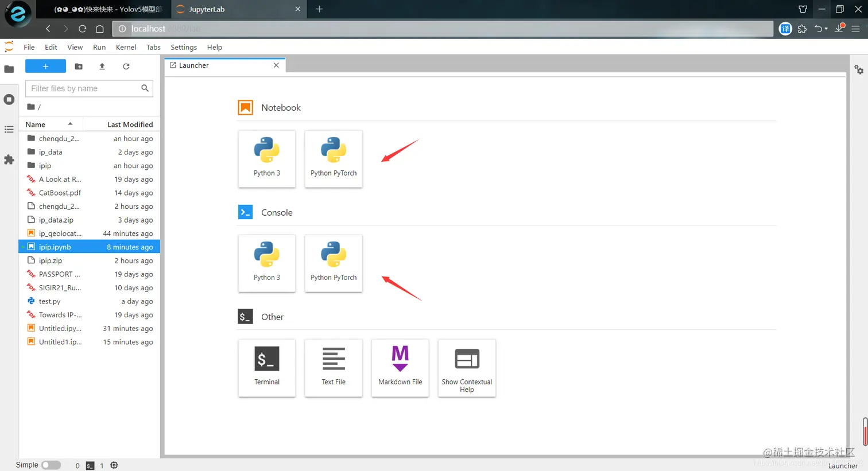Click the status bar kernel settings icon
The width and height of the screenshot is (868, 471).
114,465
